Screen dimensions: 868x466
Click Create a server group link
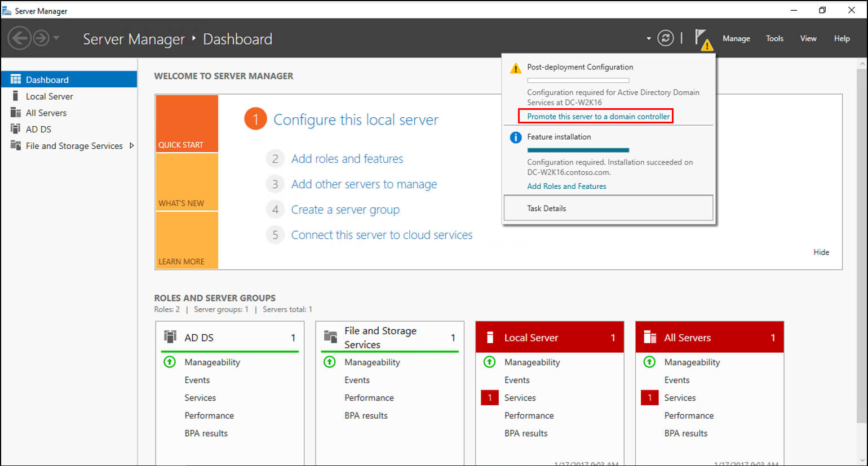pos(345,210)
